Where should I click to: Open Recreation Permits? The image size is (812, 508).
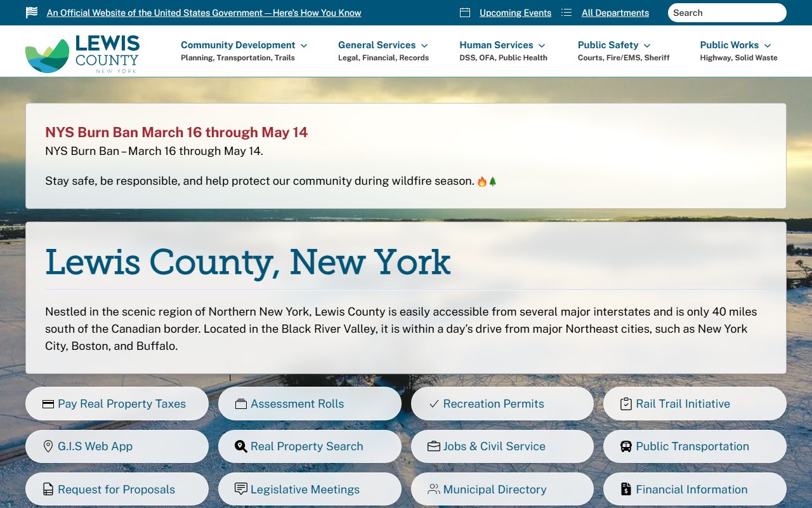point(502,404)
